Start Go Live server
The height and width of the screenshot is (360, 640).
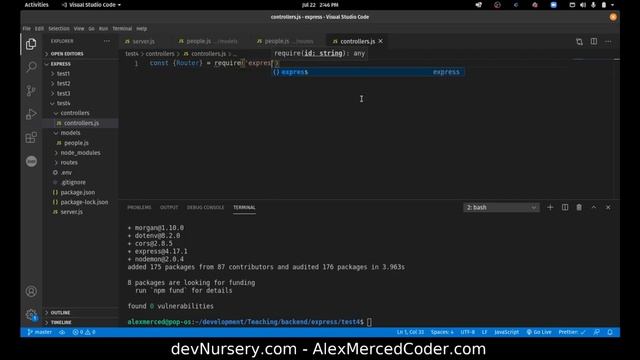point(539,332)
